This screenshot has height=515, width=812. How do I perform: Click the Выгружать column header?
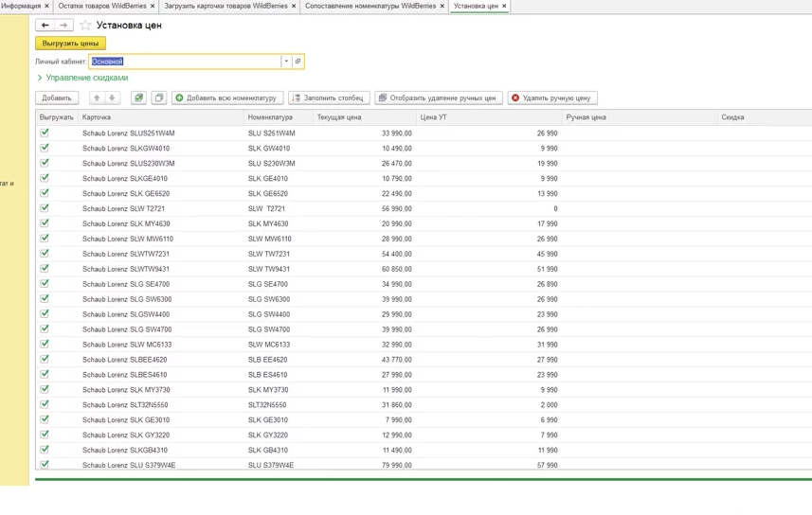pos(57,117)
